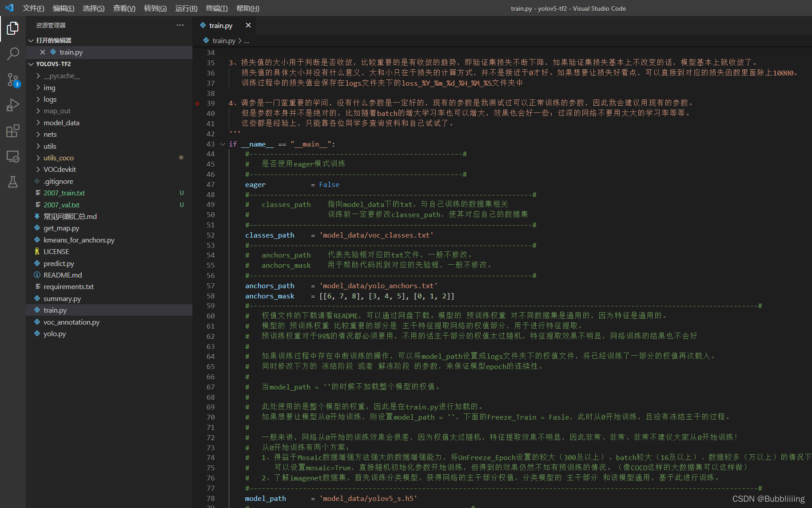Click the git icon beside .gitignore
The image size is (812, 508).
click(x=37, y=181)
